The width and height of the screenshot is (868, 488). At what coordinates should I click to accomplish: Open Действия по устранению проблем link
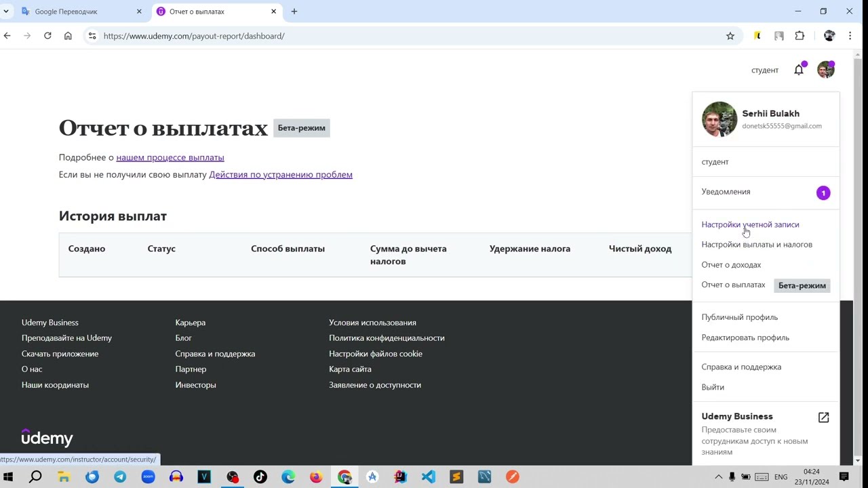tap(281, 174)
